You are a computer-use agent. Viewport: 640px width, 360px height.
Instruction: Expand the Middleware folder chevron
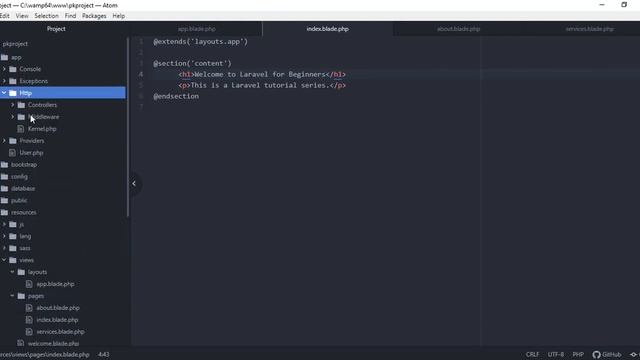[13, 117]
